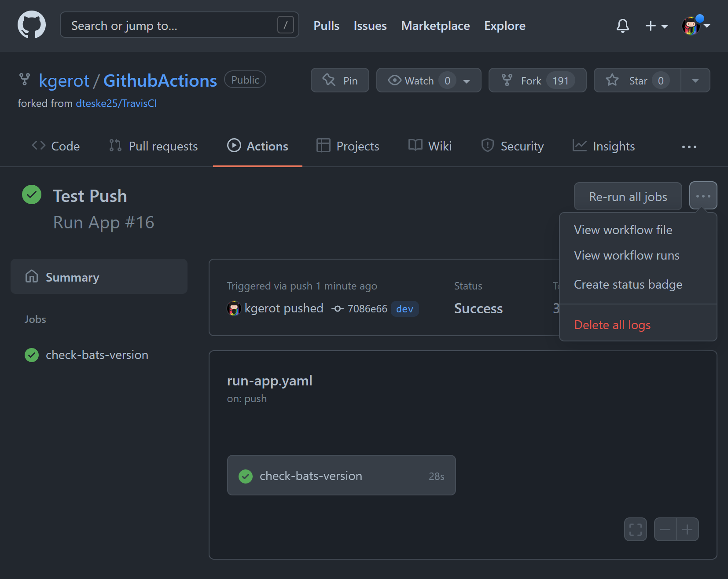Click the Success status text
The height and width of the screenshot is (579, 728).
click(x=478, y=308)
